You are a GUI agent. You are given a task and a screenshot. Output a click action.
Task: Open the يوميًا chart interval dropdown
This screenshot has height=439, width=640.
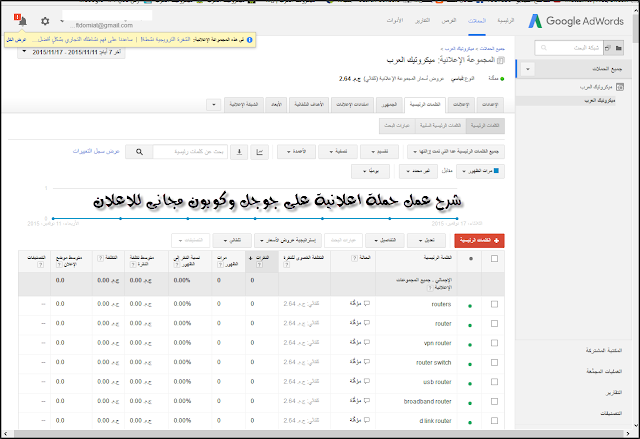[x=371, y=171]
